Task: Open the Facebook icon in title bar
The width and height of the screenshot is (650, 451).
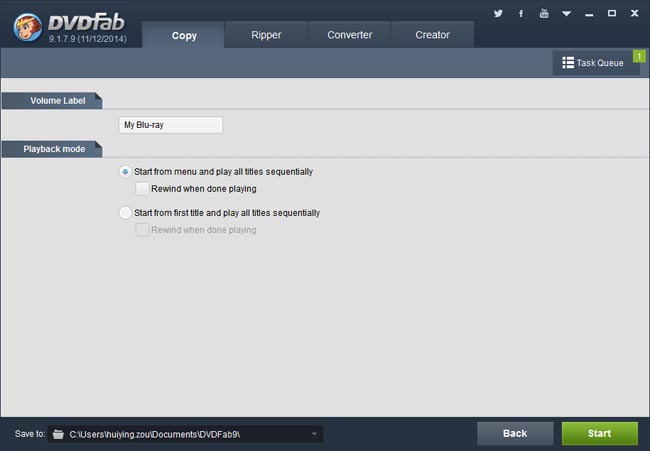Action: (x=521, y=14)
